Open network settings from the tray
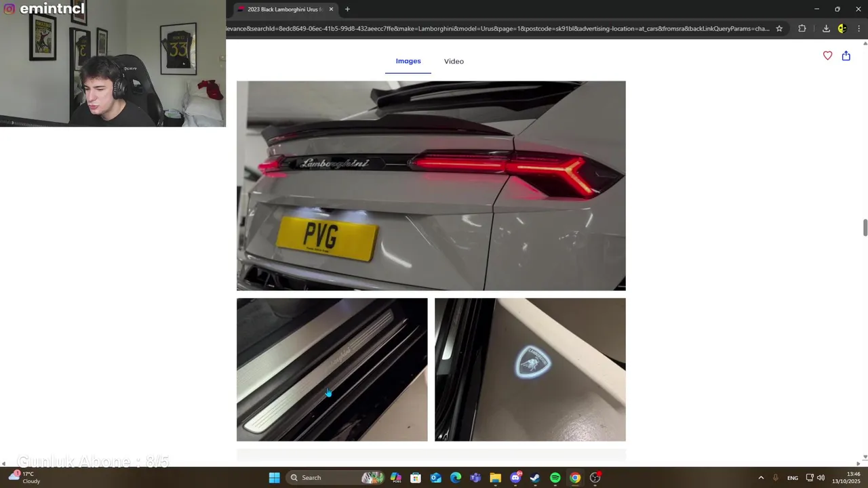 pyautogui.click(x=810, y=478)
